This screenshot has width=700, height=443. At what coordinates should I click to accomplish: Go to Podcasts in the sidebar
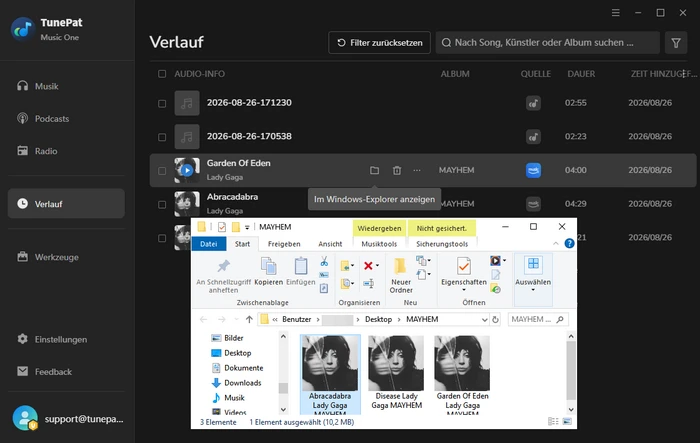pos(43,119)
